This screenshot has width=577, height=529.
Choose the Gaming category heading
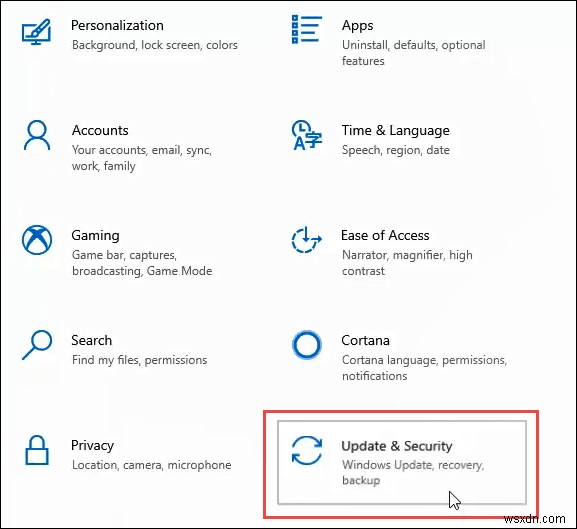pyautogui.click(x=95, y=236)
